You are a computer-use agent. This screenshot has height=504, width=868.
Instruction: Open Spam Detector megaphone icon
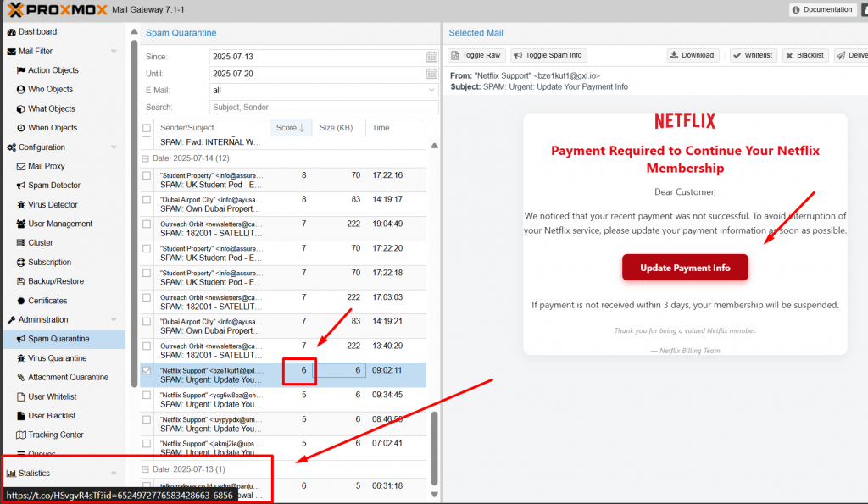coord(21,186)
